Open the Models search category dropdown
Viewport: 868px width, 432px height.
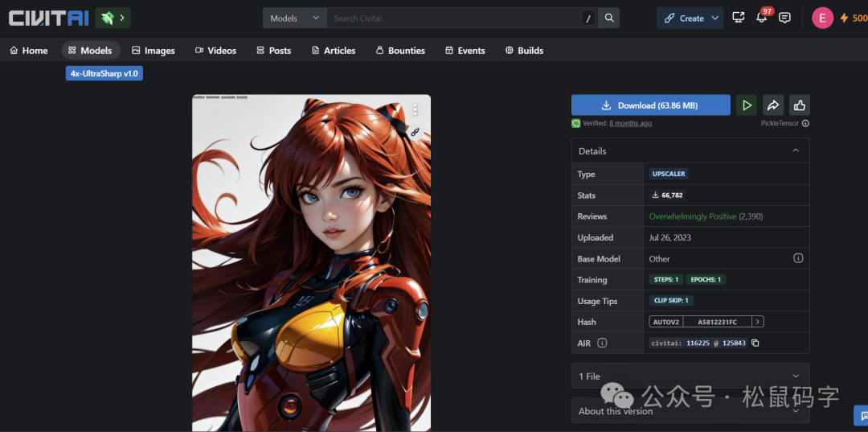pyautogui.click(x=294, y=19)
